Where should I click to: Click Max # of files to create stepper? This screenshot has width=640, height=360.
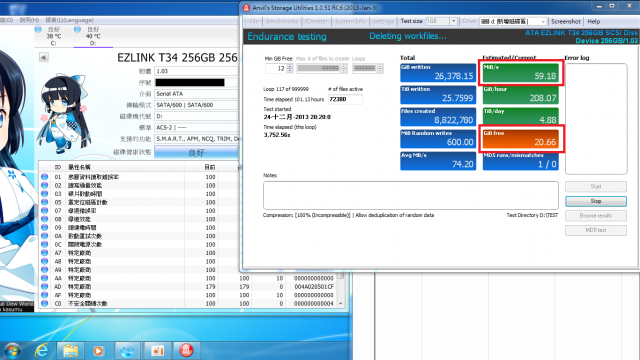pos(344,68)
